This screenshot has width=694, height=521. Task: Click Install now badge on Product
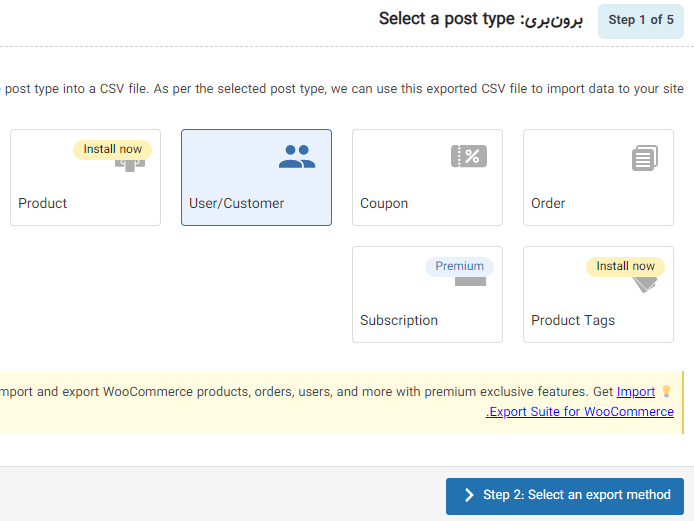point(112,149)
